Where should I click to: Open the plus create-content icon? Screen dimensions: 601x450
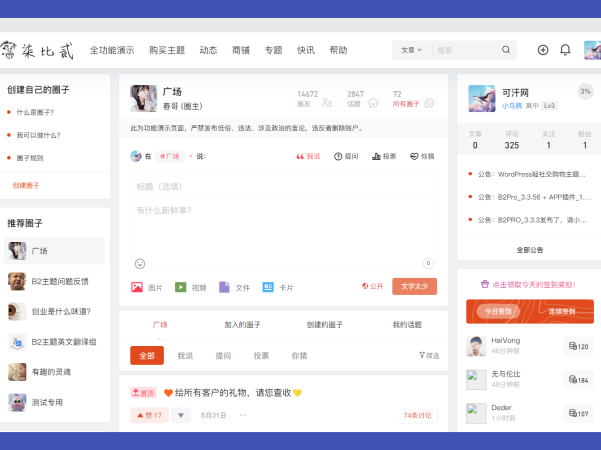(543, 50)
